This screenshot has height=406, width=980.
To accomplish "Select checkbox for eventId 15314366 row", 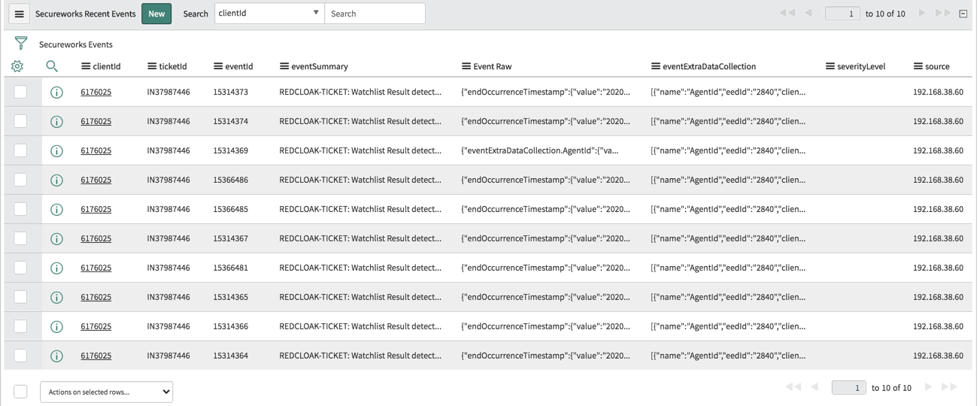I will coord(20,326).
